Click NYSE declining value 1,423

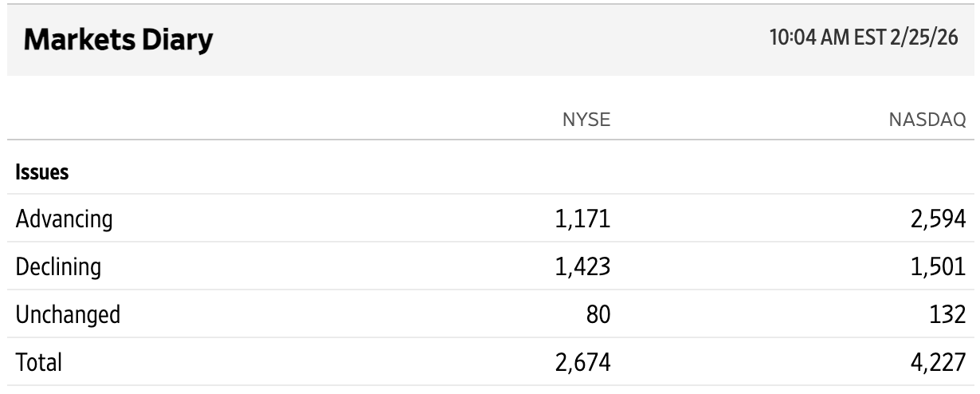coord(584,266)
